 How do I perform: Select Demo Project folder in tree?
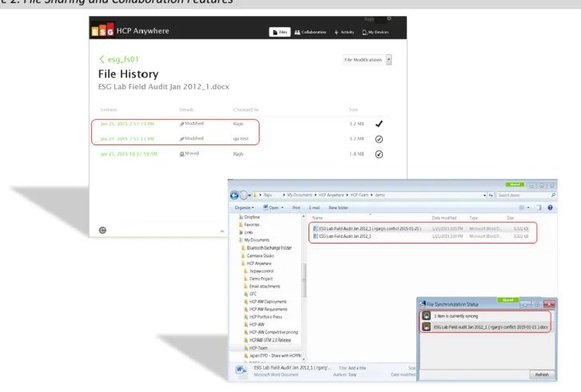pos(258,279)
